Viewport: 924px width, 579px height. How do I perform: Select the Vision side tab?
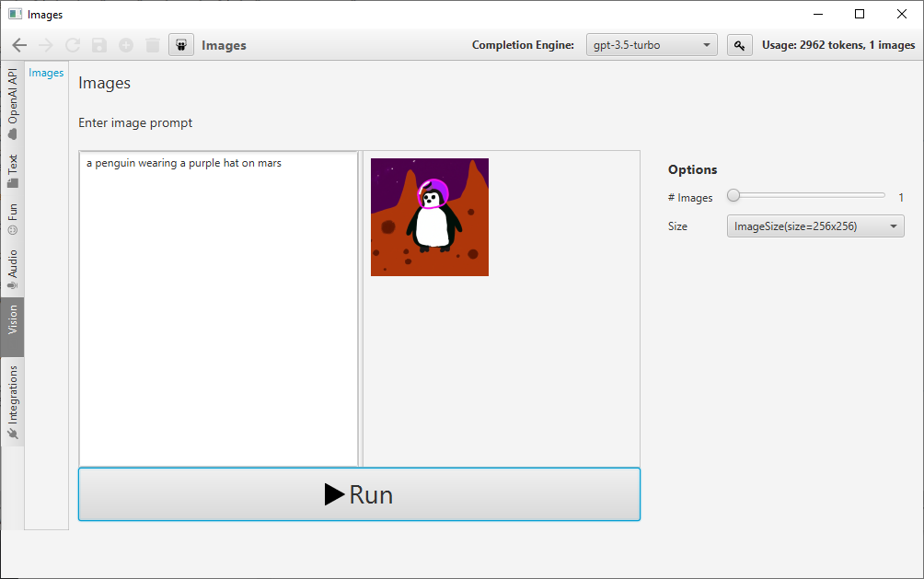click(12, 327)
